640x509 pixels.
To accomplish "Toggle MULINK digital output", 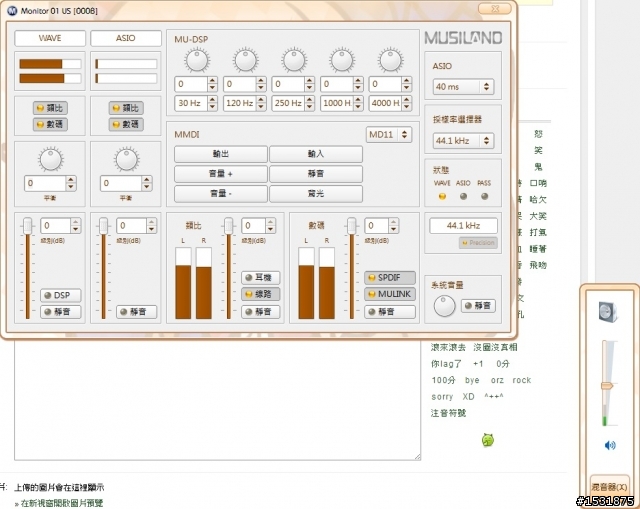I will click(x=390, y=294).
